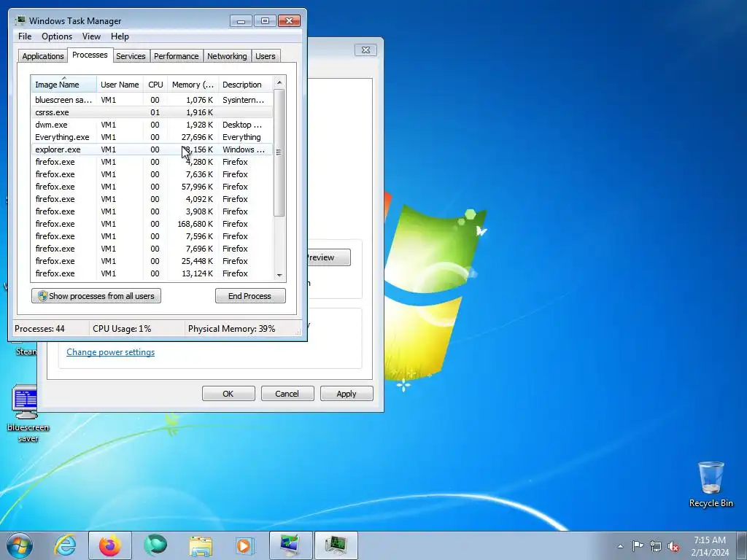747x560 pixels.
Task: Sort processes by Memory column header
Action: click(x=193, y=85)
